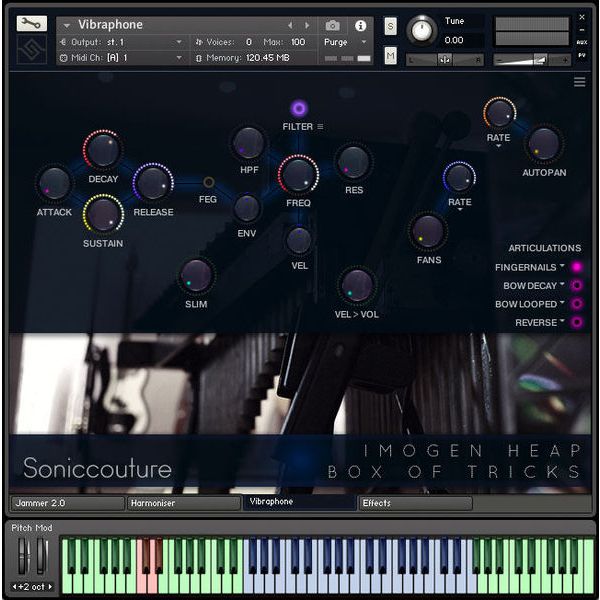Click the ATTACK knob
This screenshot has width=600, height=600.
(54, 184)
